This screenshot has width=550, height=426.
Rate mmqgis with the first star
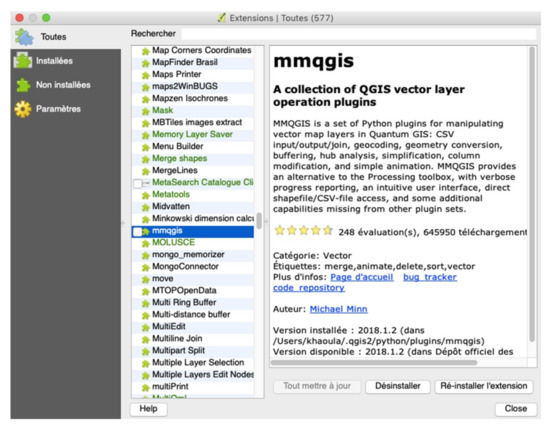point(280,231)
